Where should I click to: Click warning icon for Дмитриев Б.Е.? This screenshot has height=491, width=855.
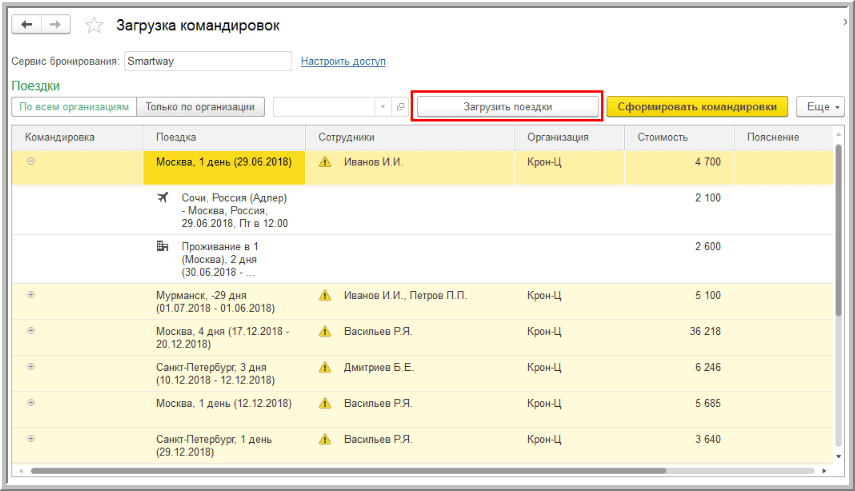tap(325, 368)
